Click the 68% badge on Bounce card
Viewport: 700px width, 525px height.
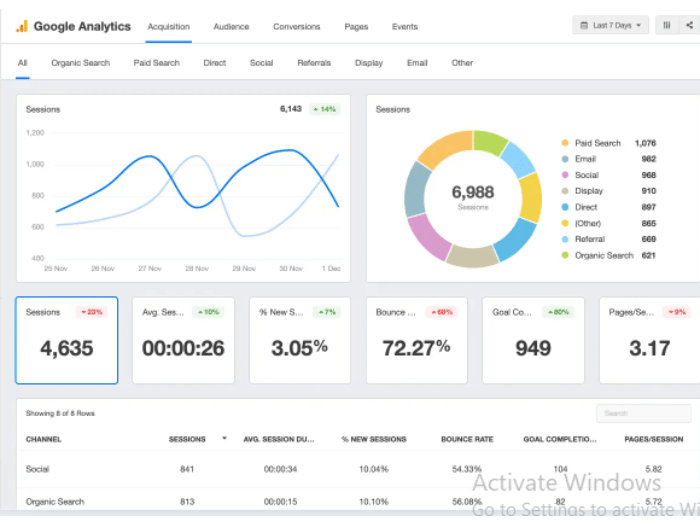(x=441, y=312)
